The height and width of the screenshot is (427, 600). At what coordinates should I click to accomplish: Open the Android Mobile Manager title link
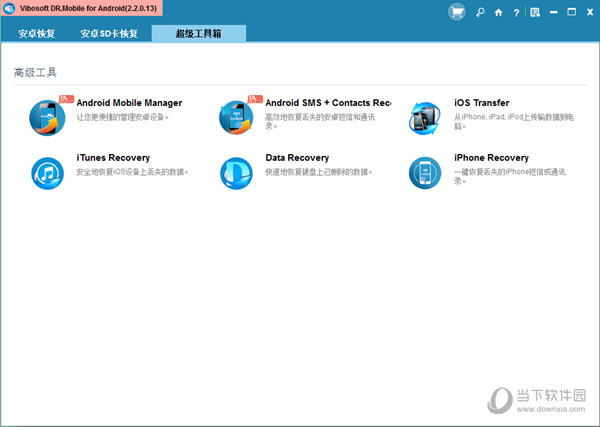click(129, 103)
